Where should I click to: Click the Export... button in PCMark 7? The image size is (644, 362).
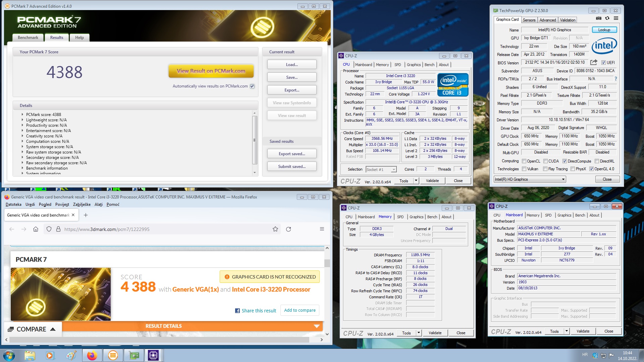pyautogui.click(x=292, y=90)
